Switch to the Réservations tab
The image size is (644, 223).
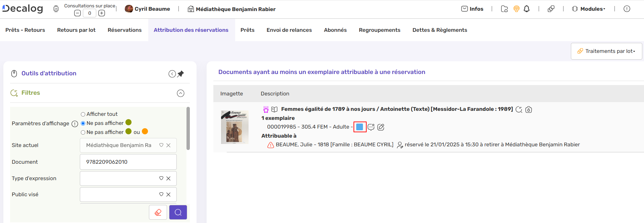124,30
